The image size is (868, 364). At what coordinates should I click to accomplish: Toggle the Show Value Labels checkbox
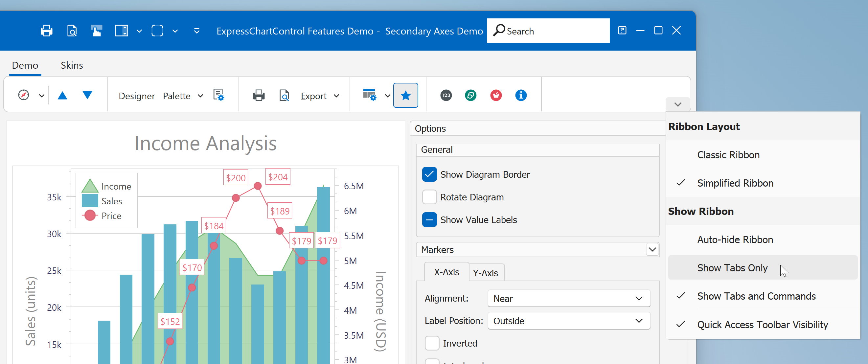coord(429,220)
